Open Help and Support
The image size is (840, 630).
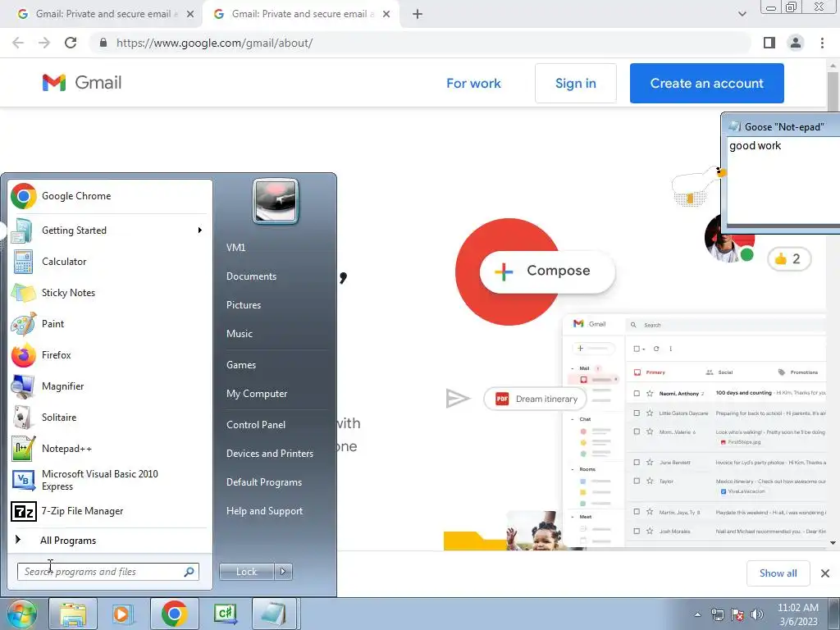(x=264, y=511)
